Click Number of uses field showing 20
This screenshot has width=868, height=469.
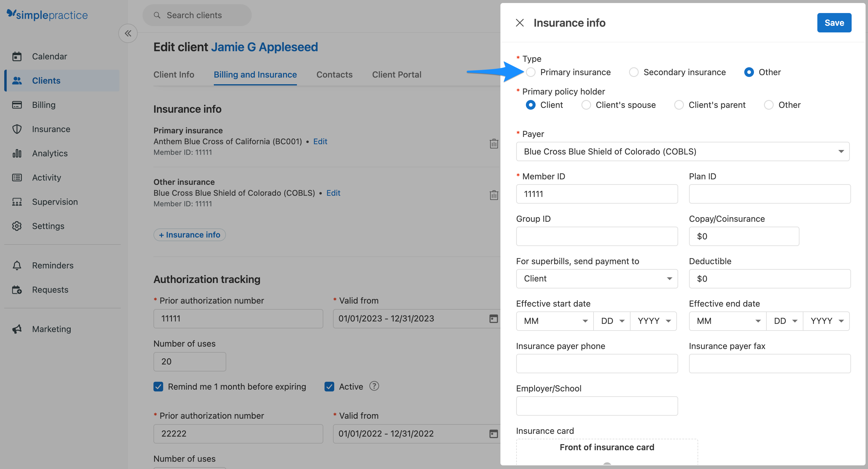pyautogui.click(x=189, y=362)
